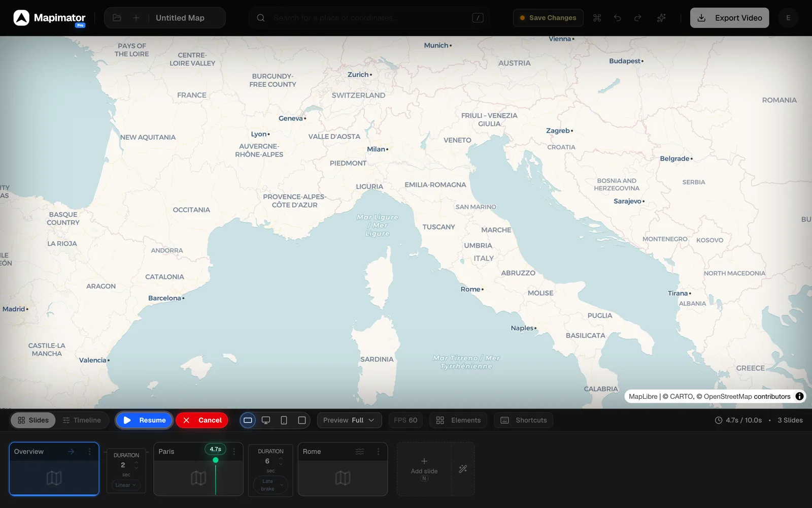Select the landscape aspect ratio toggle
Image resolution: width=812 pixels, height=508 pixels.
248,420
